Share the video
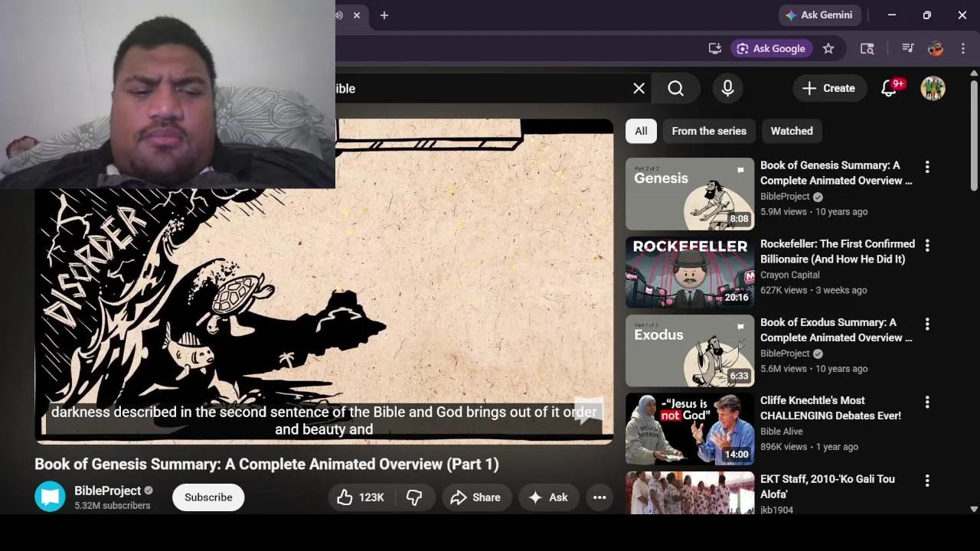The width and height of the screenshot is (980, 551). click(475, 497)
